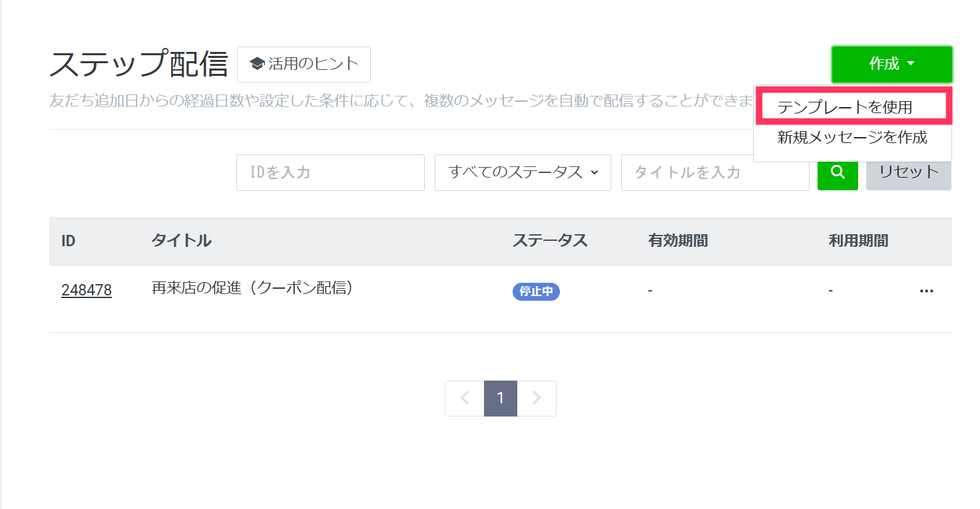
Task: Go to the previous page arrow
Action: pos(465,399)
